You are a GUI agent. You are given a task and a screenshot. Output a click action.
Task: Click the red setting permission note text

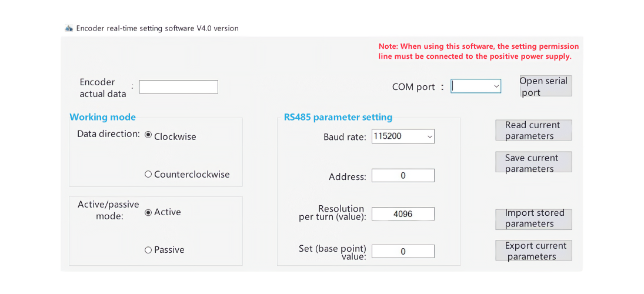[479, 51]
